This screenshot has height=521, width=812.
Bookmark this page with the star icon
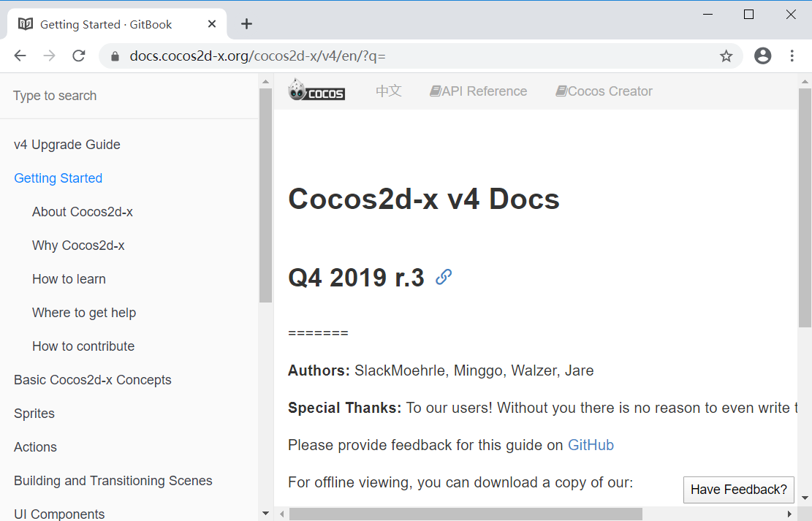point(726,56)
